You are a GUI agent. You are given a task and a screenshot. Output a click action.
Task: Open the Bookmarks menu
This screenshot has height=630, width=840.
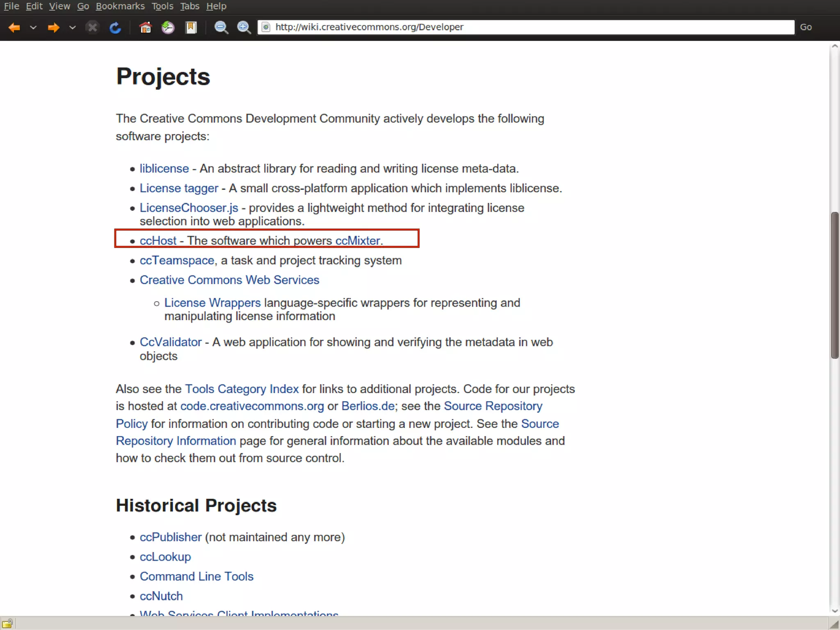coord(120,6)
